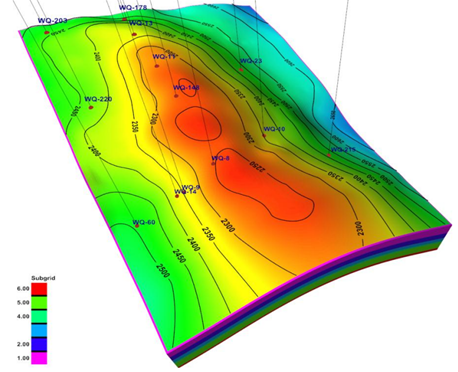Click the 1.00 legend value
This screenshot has width=458, height=372.
pos(23,358)
